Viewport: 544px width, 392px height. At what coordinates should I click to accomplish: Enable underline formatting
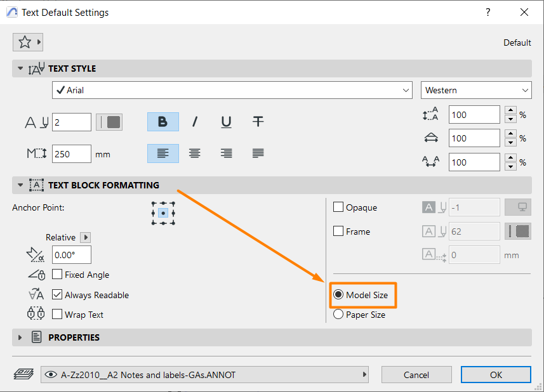tap(226, 122)
